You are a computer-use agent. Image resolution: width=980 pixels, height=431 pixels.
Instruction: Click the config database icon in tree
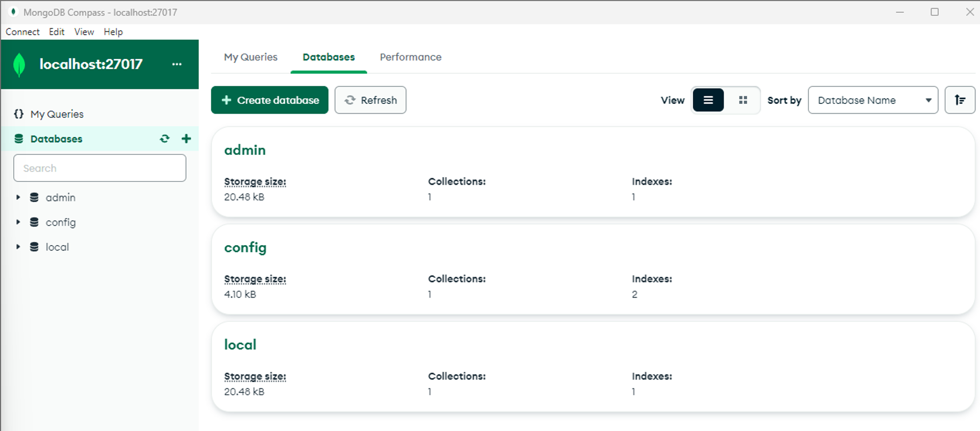click(x=34, y=222)
